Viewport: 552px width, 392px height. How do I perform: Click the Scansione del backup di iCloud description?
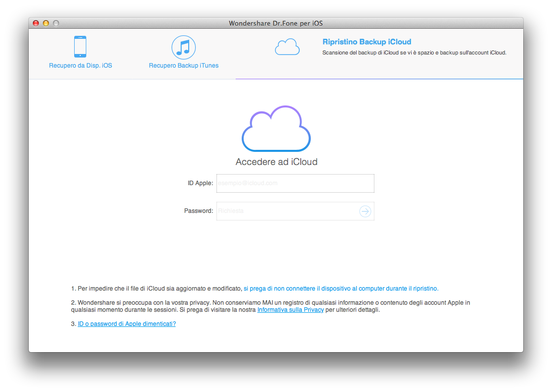414,53
